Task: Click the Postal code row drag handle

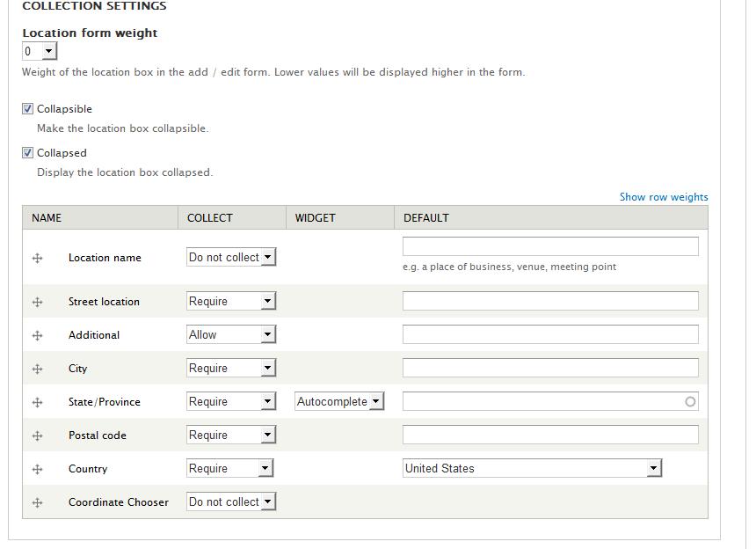Action: click(38, 436)
